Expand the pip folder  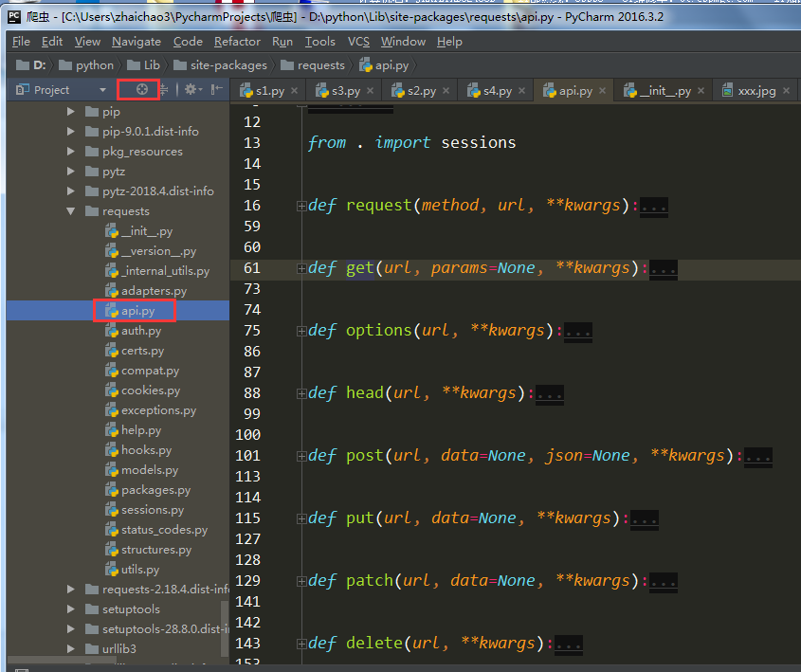71,112
